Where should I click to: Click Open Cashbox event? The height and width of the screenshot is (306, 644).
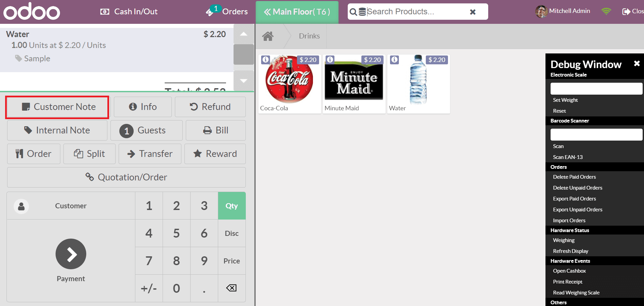tap(569, 271)
